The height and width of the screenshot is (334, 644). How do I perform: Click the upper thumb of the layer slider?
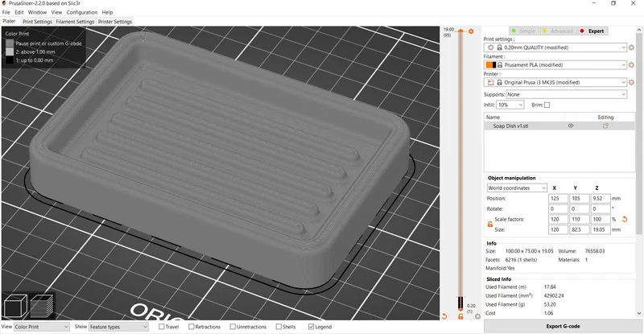[x=460, y=31]
